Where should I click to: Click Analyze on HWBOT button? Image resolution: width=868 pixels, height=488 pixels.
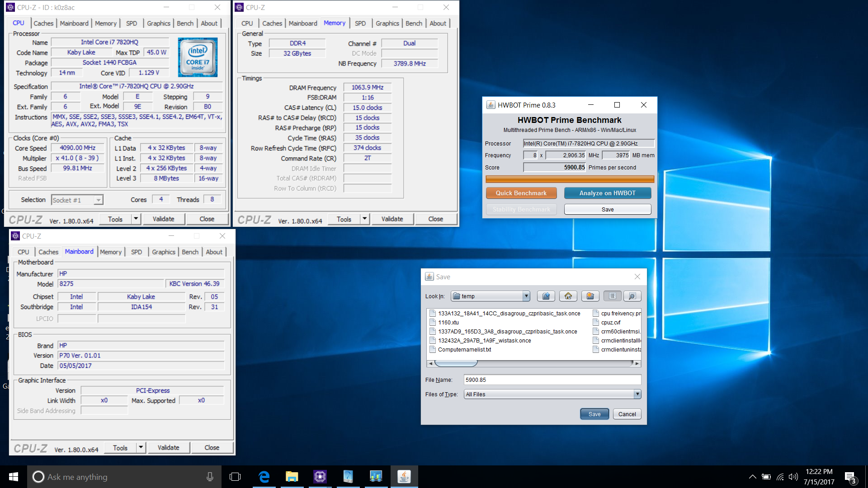(x=608, y=193)
